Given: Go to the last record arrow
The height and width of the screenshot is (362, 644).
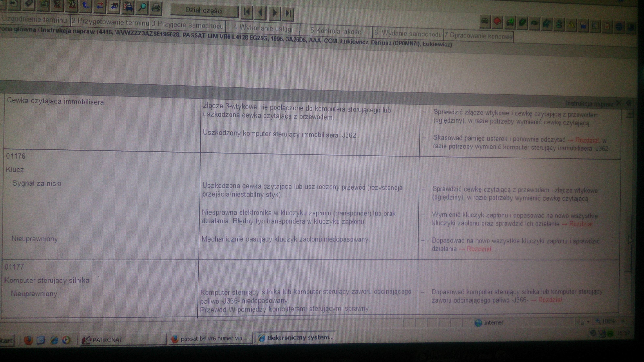Looking at the screenshot, I should point(288,13).
